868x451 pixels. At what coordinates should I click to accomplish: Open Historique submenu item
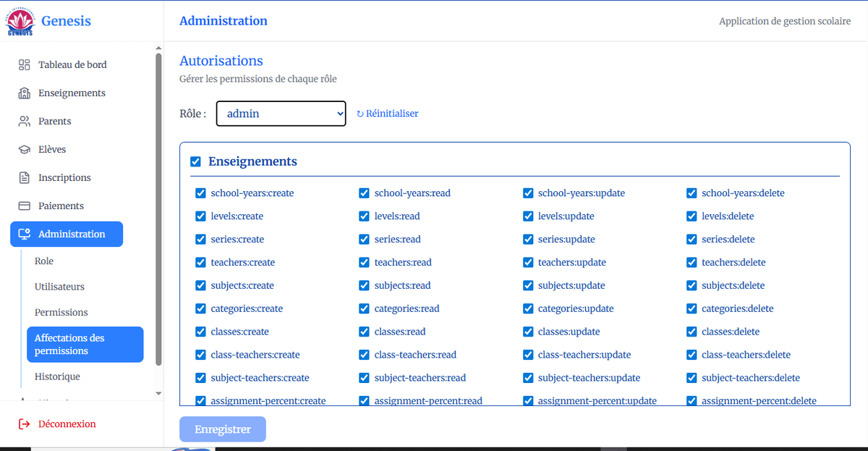(x=57, y=376)
